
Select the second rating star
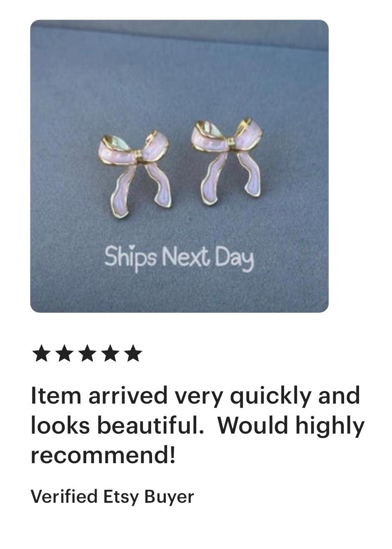click(x=64, y=354)
